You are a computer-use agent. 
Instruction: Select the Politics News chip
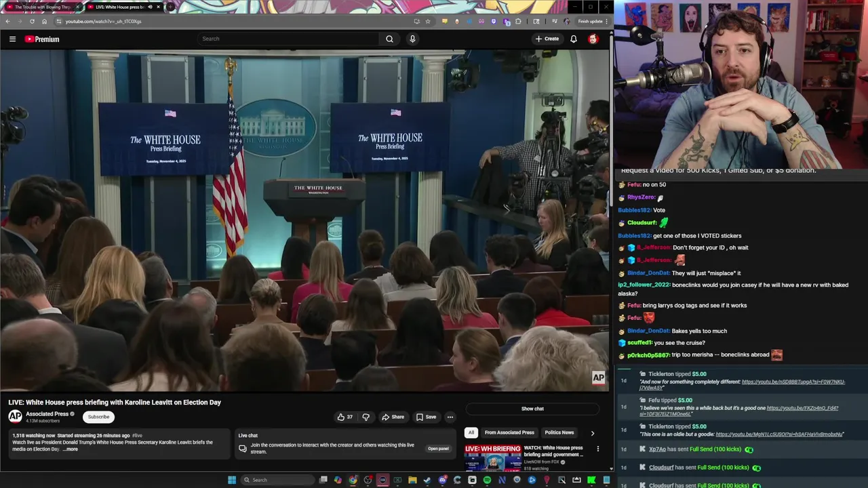tap(559, 432)
